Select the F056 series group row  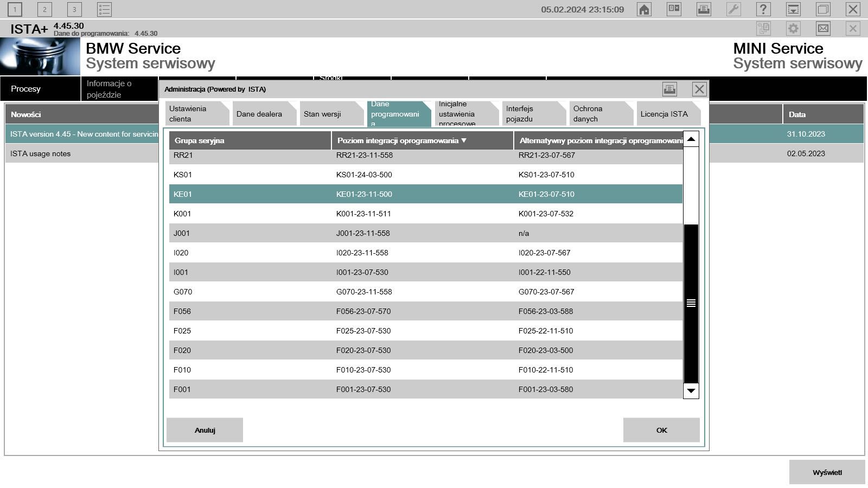click(x=426, y=311)
